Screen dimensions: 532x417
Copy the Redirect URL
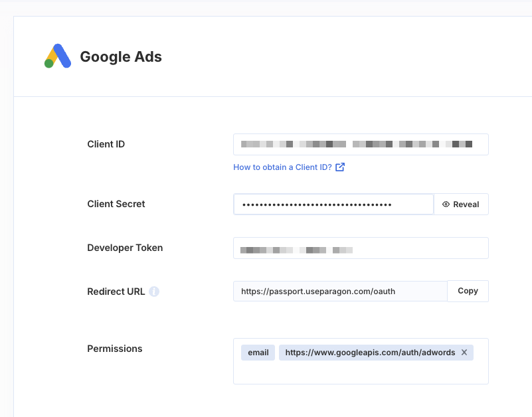[468, 291]
